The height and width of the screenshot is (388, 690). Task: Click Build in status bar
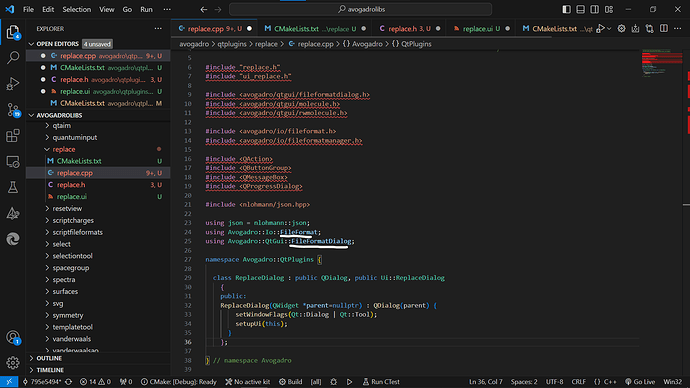(x=290, y=382)
